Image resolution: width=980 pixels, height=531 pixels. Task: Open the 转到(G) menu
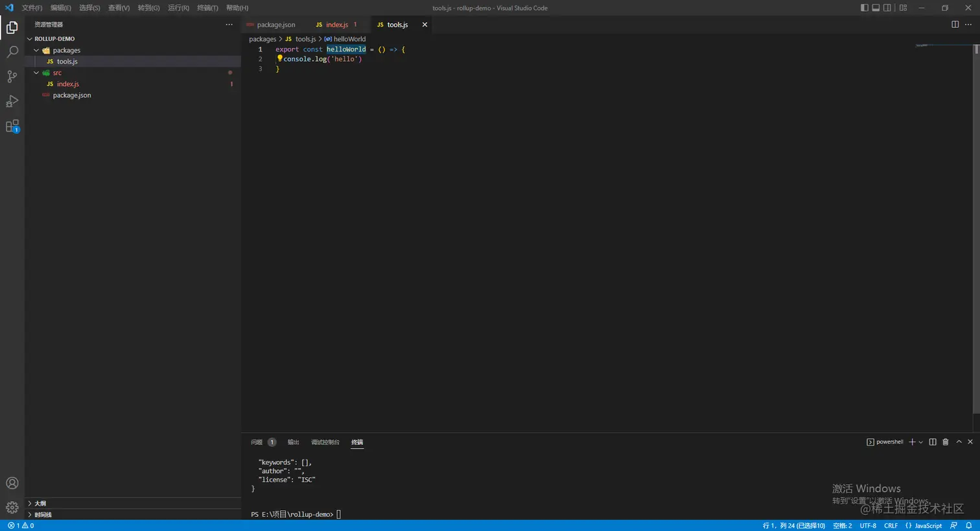[148, 8]
